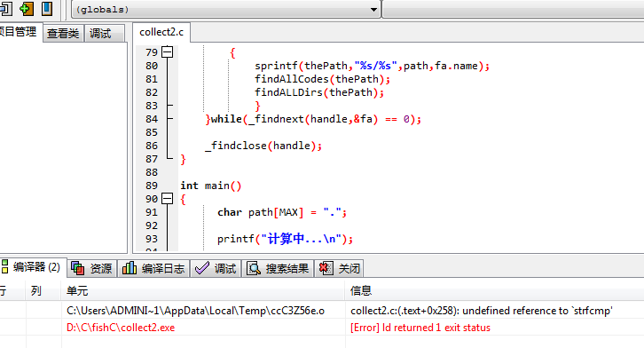Collapse the code block at line 79
644x348 pixels.
click(x=167, y=52)
